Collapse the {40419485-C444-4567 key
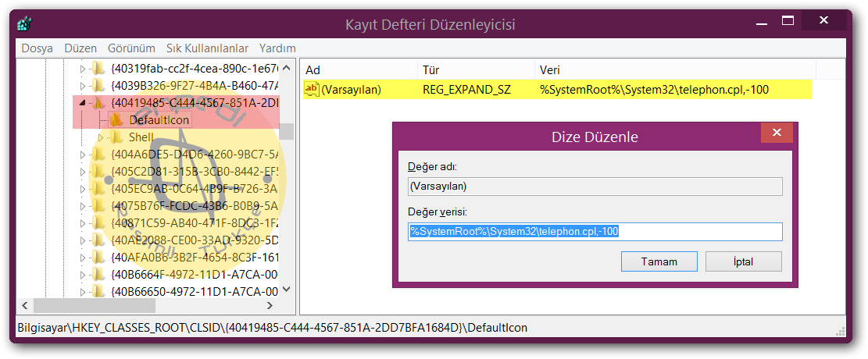This screenshot has height=359, width=868. point(83,104)
